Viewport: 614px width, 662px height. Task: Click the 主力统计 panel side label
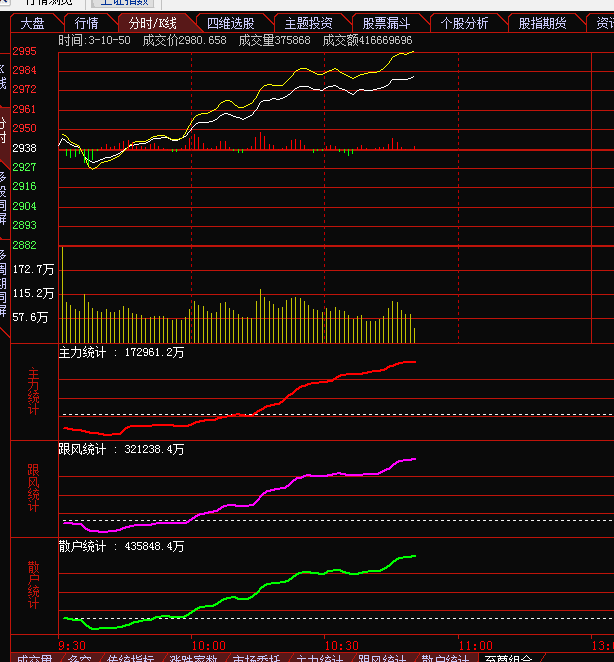pos(33,391)
